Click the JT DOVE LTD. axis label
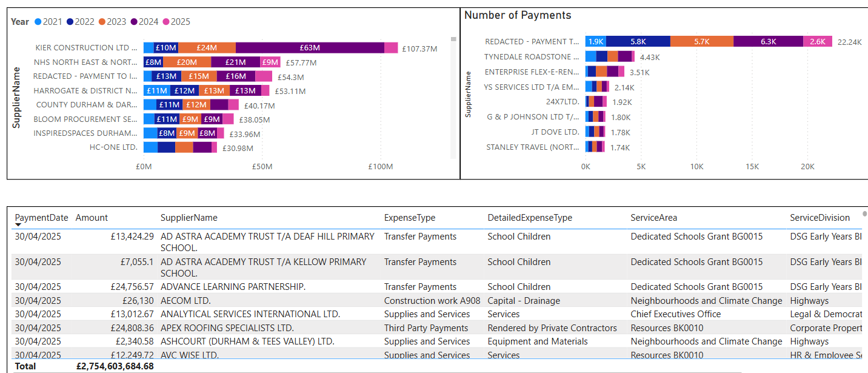Screen dimensions: 868x373 click(x=555, y=132)
